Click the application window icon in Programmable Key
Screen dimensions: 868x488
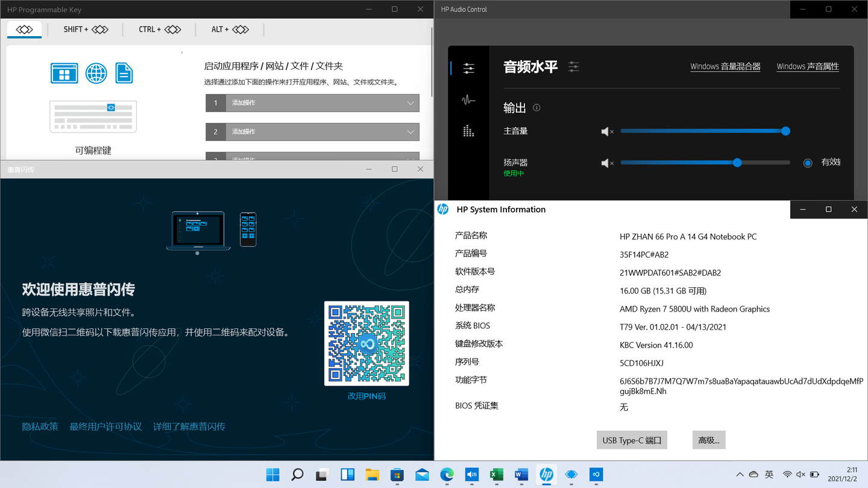[x=64, y=73]
